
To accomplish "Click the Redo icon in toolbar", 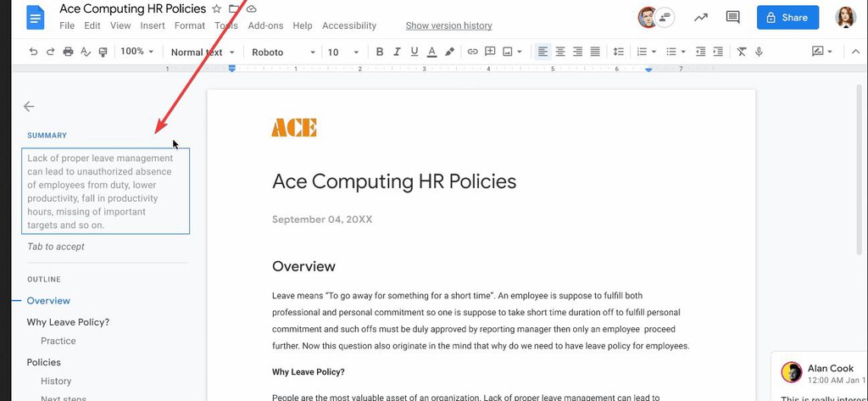I will 50,52.
